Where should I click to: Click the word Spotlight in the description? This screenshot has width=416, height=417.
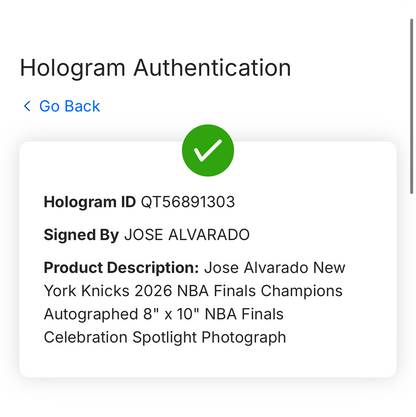click(165, 338)
